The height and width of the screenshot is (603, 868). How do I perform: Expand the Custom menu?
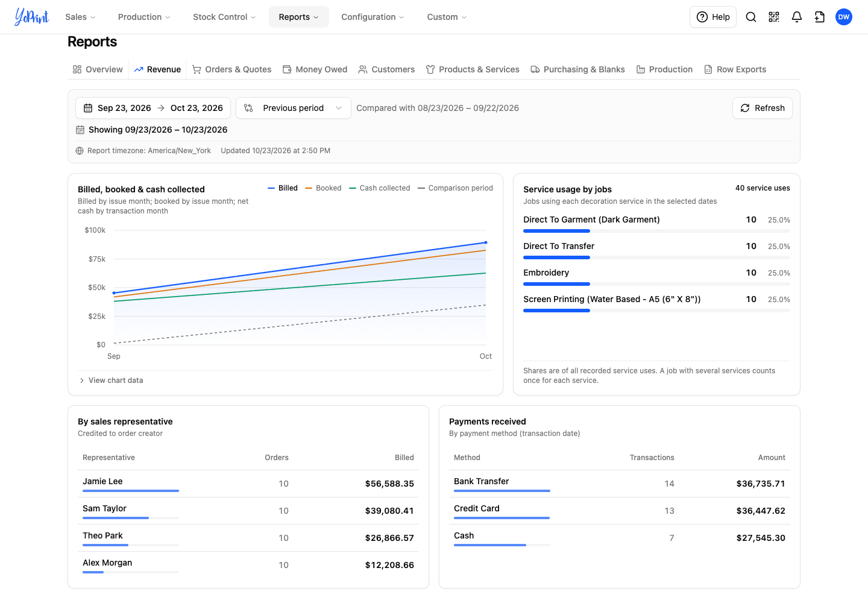click(x=447, y=17)
